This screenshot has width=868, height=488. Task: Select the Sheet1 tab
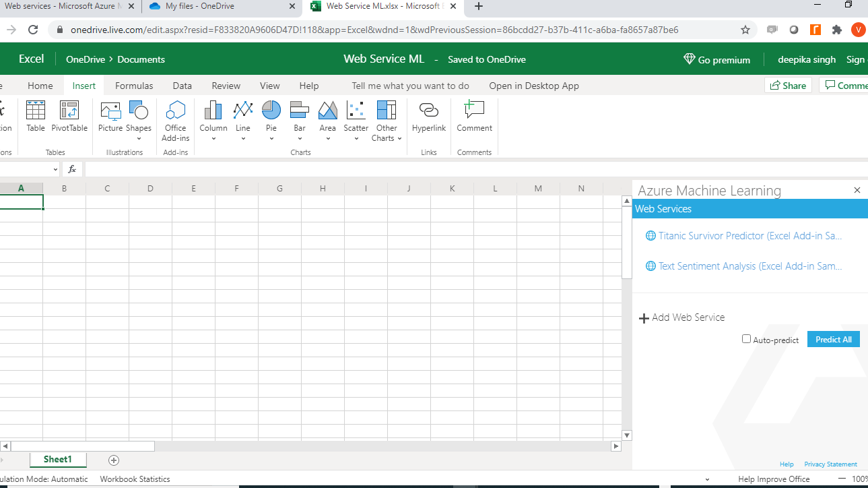(x=58, y=460)
